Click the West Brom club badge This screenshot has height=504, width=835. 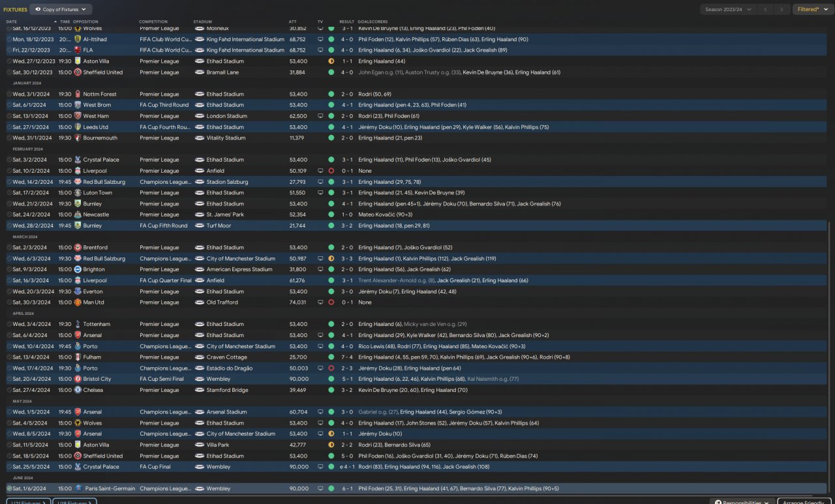click(78, 105)
